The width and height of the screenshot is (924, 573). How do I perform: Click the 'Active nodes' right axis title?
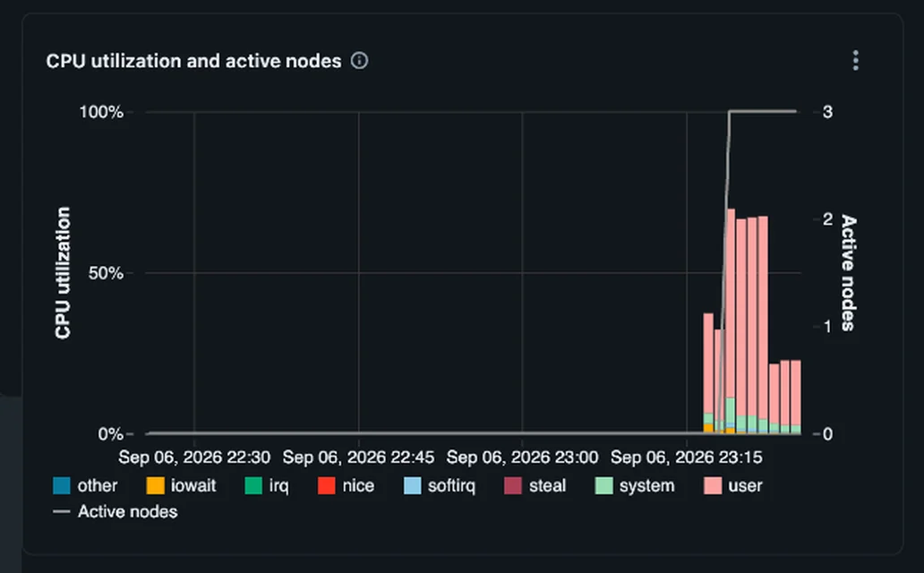(x=848, y=273)
